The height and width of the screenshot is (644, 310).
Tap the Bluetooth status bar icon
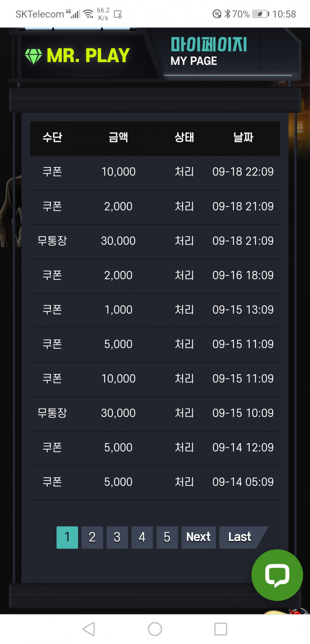228,14
